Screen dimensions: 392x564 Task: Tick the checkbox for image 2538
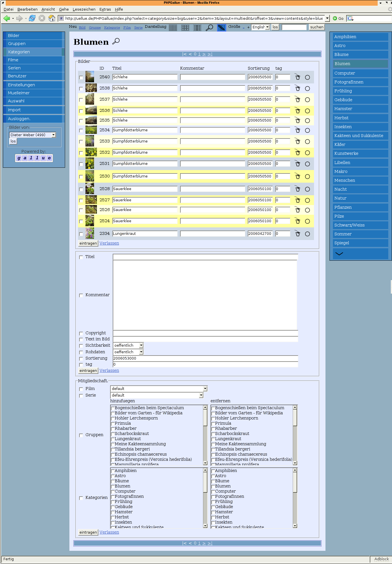81,89
